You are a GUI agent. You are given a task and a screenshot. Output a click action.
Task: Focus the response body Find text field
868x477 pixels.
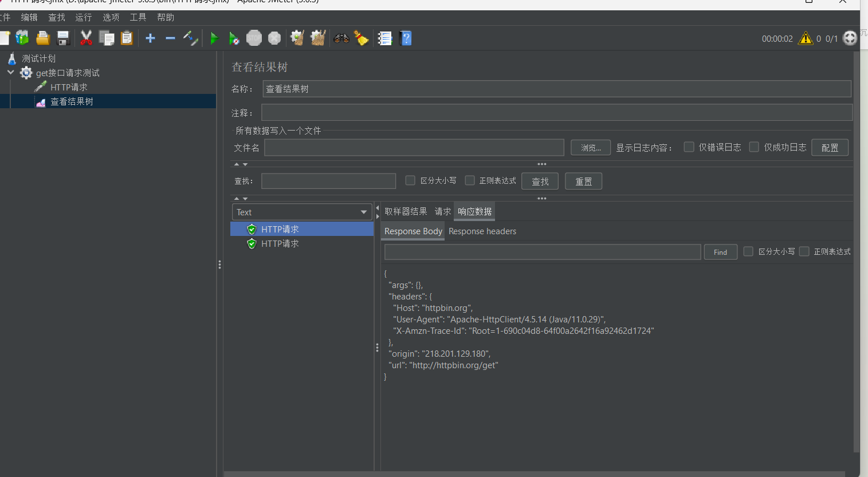[x=543, y=252]
